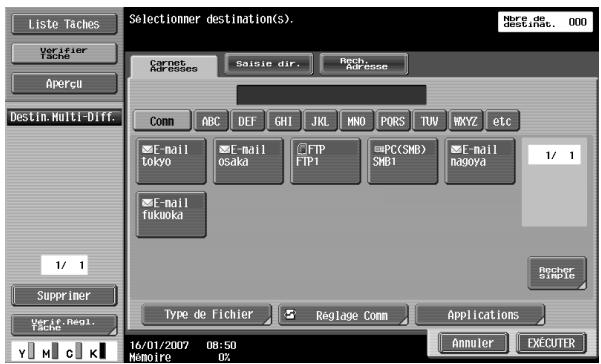Switch to the Carnet Adresses tab
The image size is (601, 364).
pyautogui.click(x=174, y=66)
